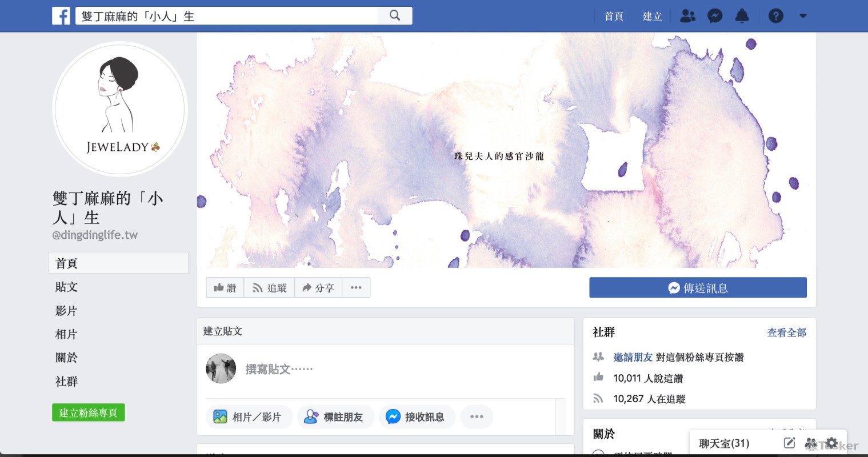Viewport: 868px width, 457px height.
Task: Open more composer options ellipsis
Action: click(x=477, y=417)
